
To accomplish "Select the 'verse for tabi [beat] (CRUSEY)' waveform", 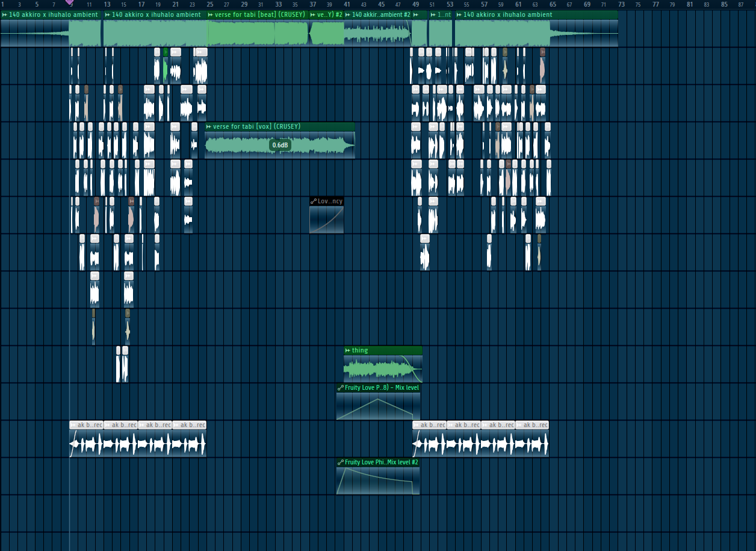I will click(258, 32).
